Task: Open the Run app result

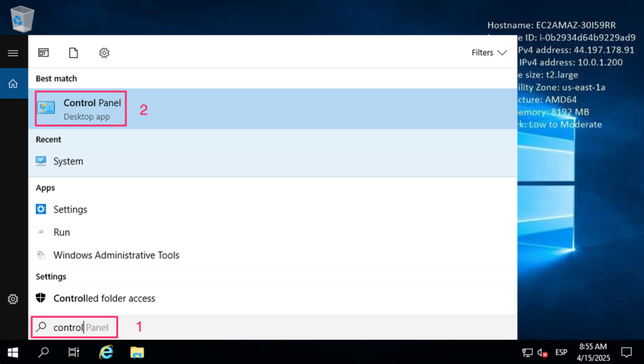Action: 62,232
